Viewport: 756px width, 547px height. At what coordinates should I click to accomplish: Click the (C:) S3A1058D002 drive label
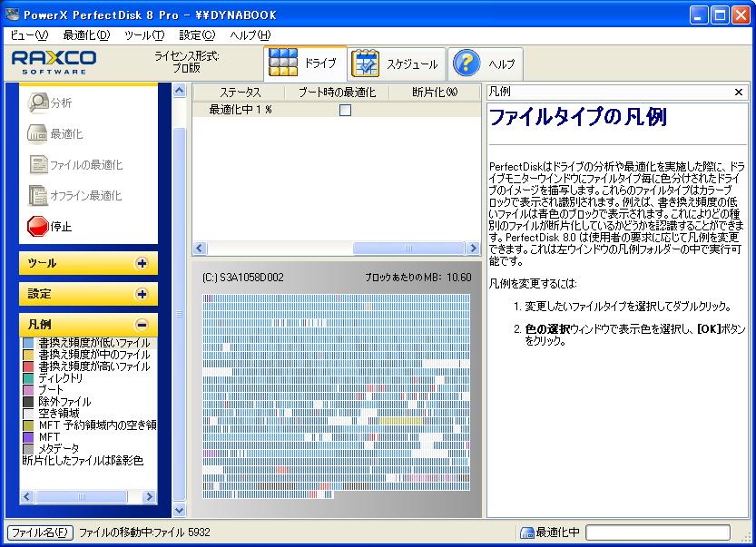[x=243, y=278]
